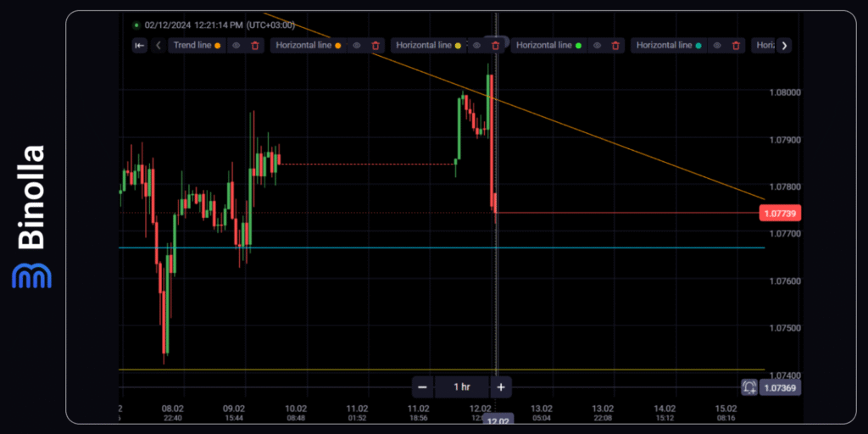
Task: Delete the Trend line drawing
Action: point(255,46)
